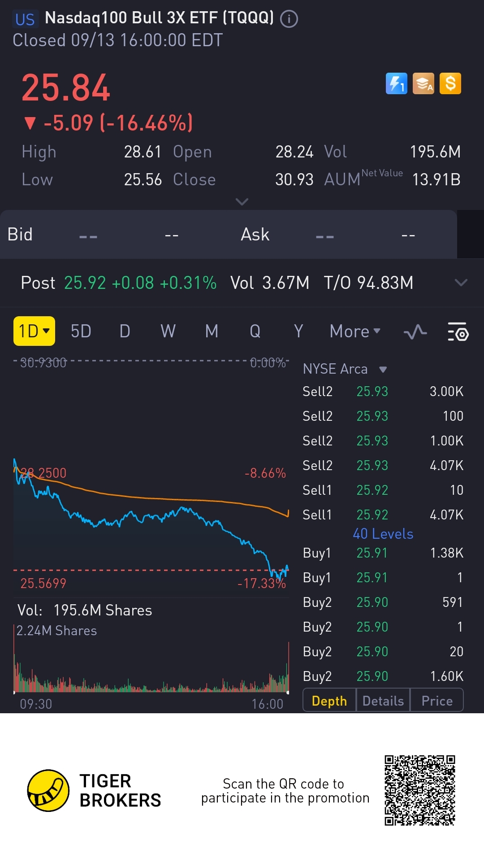The width and height of the screenshot is (484, 868).
Task: Expand quote details chevron below Close
Action: click(x=242, y=202)
